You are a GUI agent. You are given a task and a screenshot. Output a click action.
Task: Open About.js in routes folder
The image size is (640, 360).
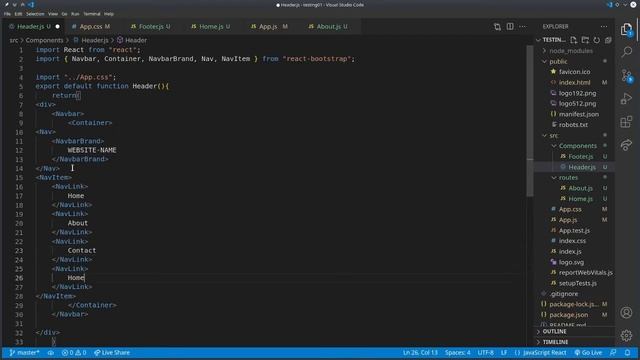(x=580, y=188)
